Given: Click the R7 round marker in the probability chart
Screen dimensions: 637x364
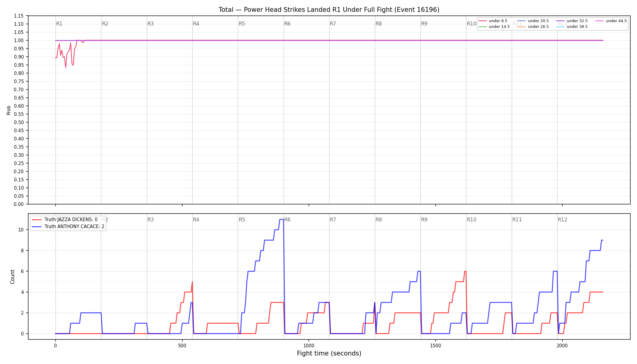Looking at the screenshot, I should pos(333,24).
